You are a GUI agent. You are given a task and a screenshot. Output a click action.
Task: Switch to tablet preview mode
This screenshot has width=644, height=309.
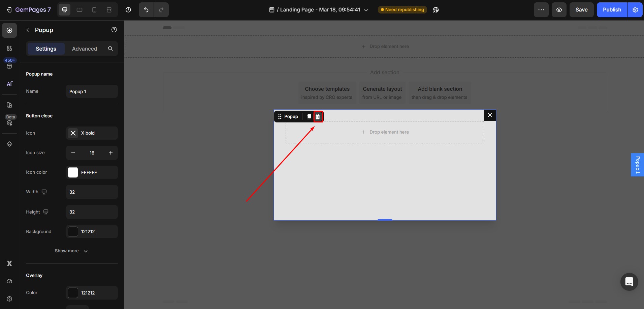click(x=79, y=10)
